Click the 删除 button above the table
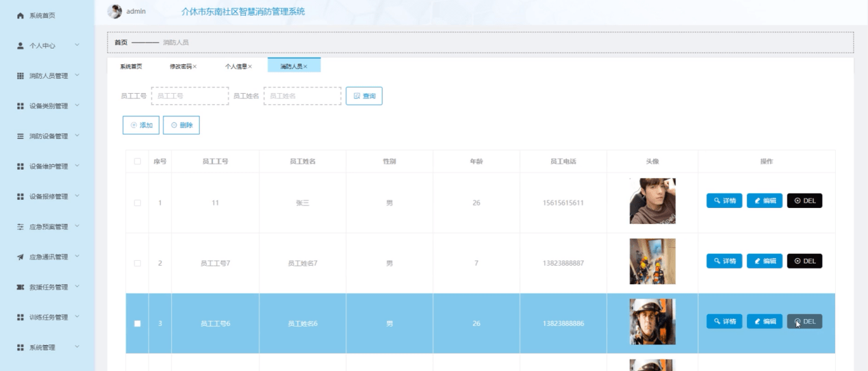The image size is (868, 371). pos(181,125)
